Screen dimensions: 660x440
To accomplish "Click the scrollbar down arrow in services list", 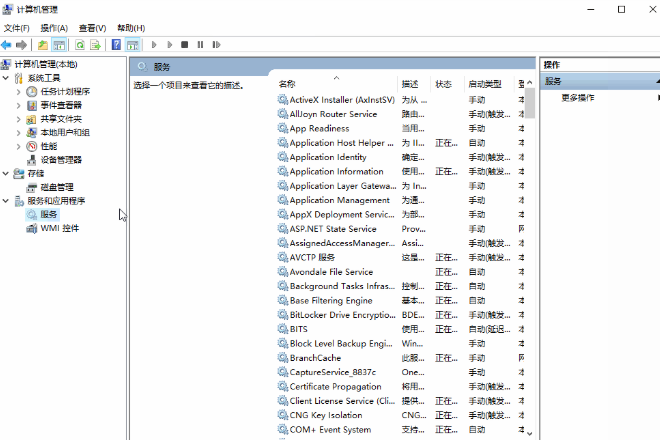I will [530, 433].
